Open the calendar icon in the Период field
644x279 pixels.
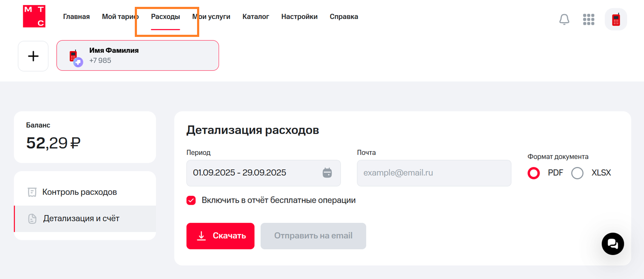[328, 173]
